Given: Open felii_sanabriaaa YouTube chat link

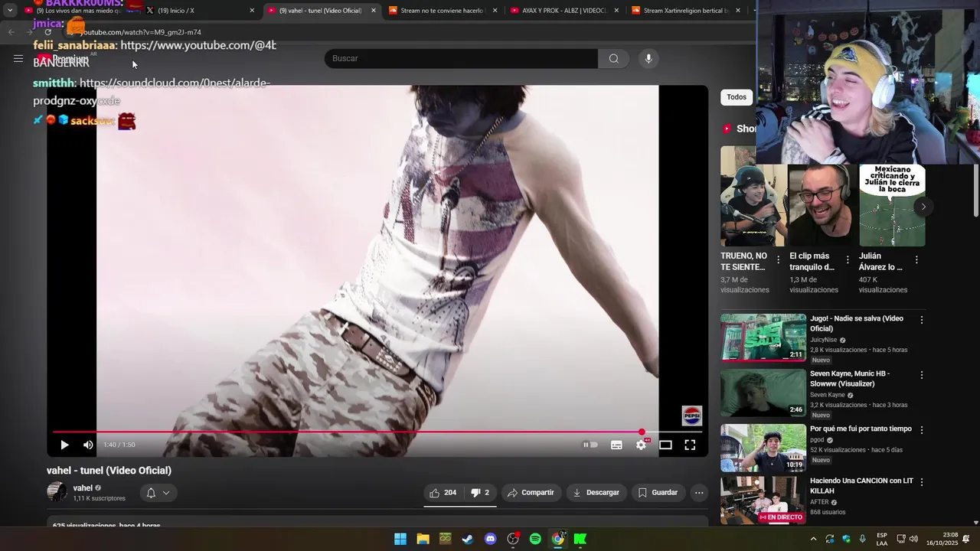Looking at the screenshot, I should (198, 45).
